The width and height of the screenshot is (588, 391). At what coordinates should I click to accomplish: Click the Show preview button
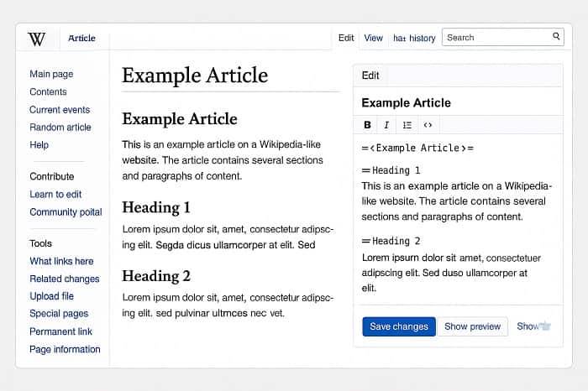click(x=472, y=326)
